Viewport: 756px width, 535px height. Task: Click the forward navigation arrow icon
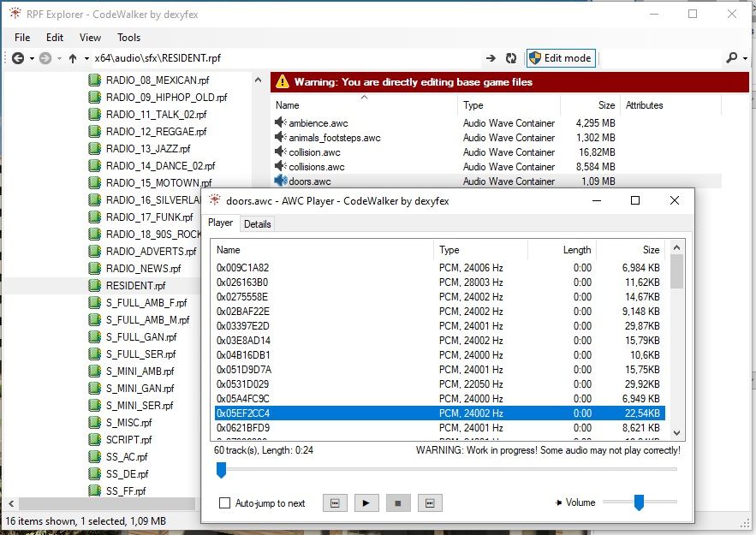[x=45, y=58]
